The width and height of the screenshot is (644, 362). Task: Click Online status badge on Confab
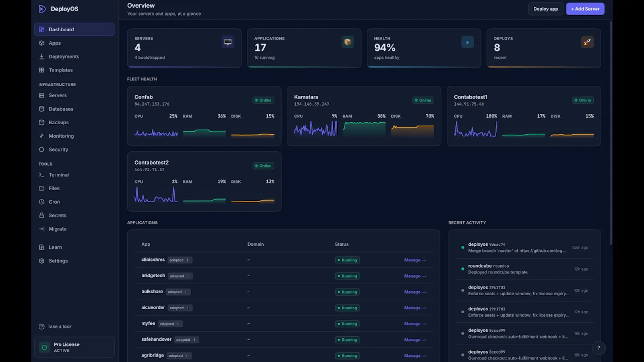click(x=263, y=100)
